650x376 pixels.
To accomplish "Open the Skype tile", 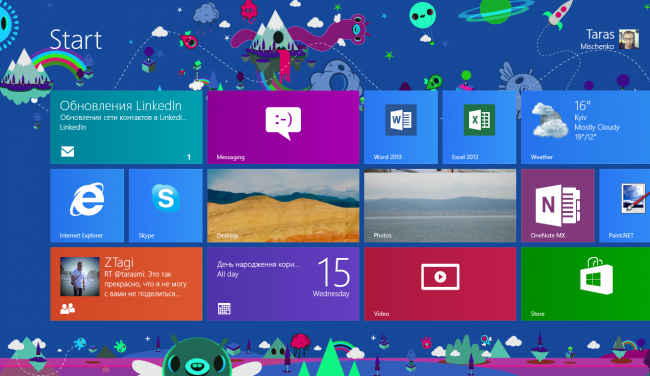I will pyautogui.click(x=165, y=206).
